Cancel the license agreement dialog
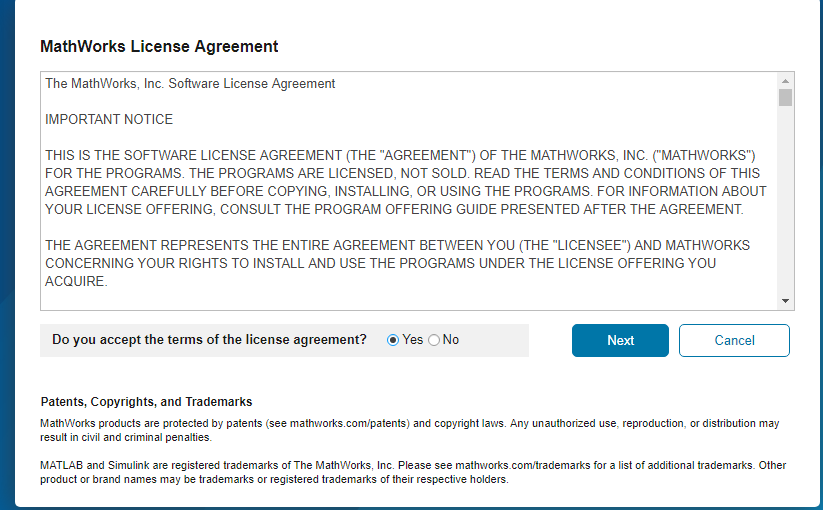 [734, 341]
